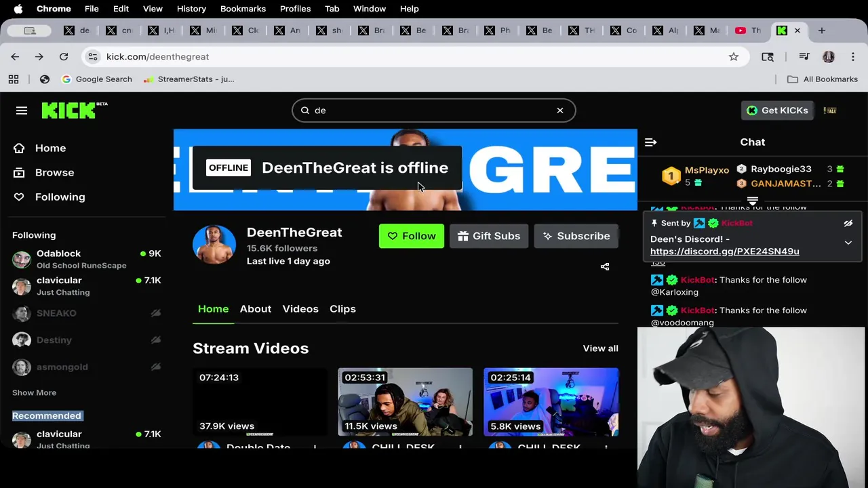Open options menu for Double Date video

(x=315, y=447)
